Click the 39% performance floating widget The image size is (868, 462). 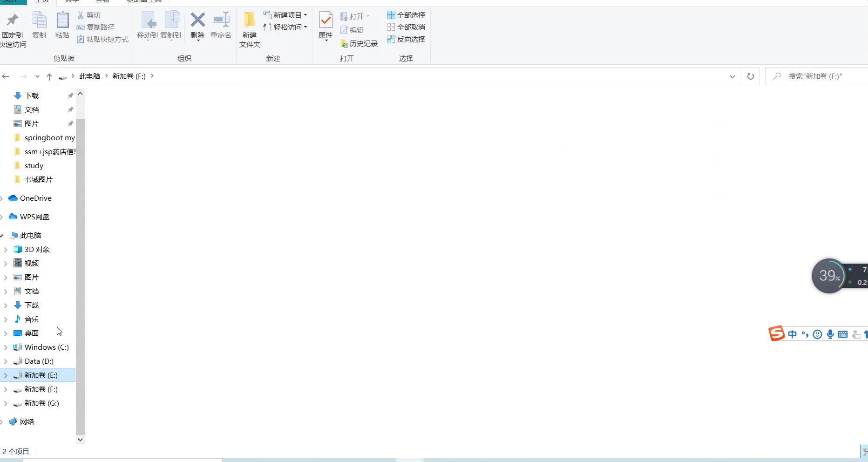click(x=829, y=276)
